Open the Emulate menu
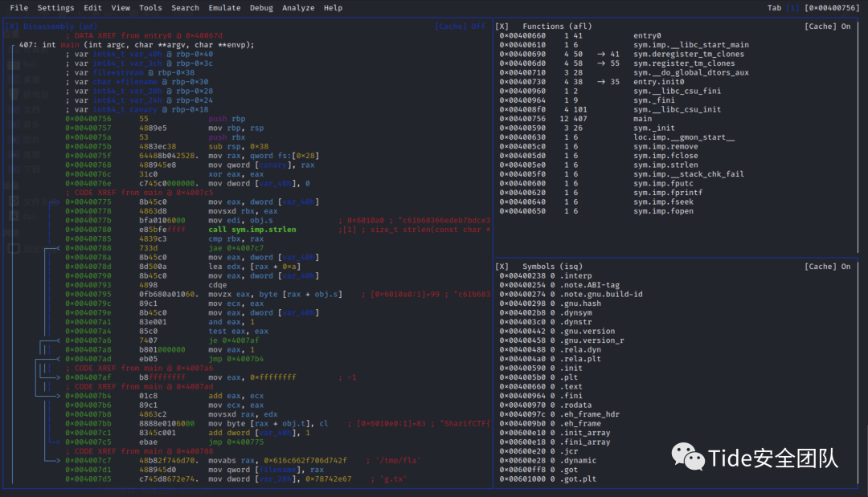Screen dimensions: 868x497 [224, 8]
